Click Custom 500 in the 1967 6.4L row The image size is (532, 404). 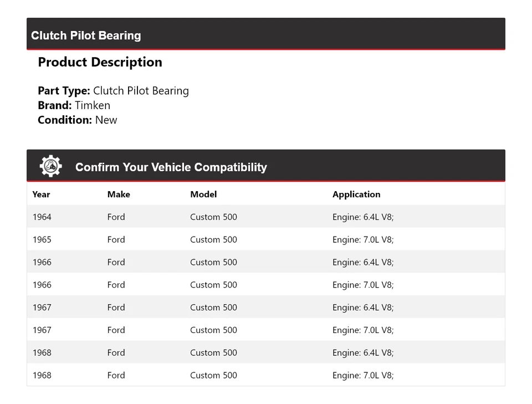(x=213, y=308)
